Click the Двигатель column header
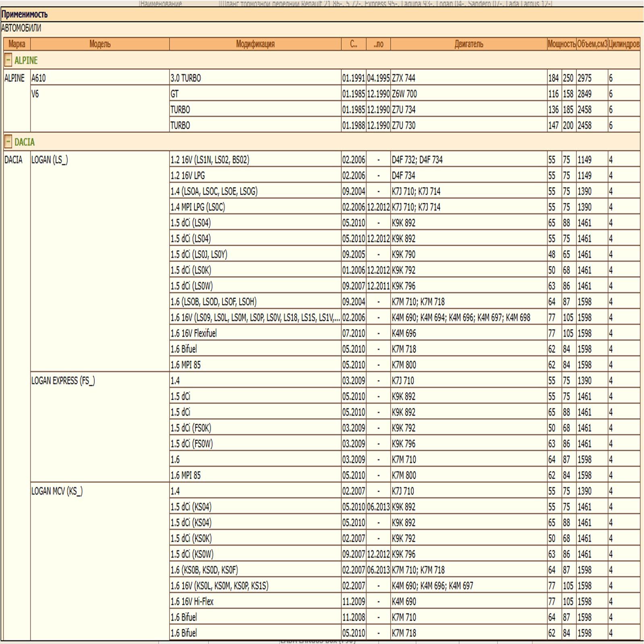Screen dimensions: 644x644 pos(469,44)
